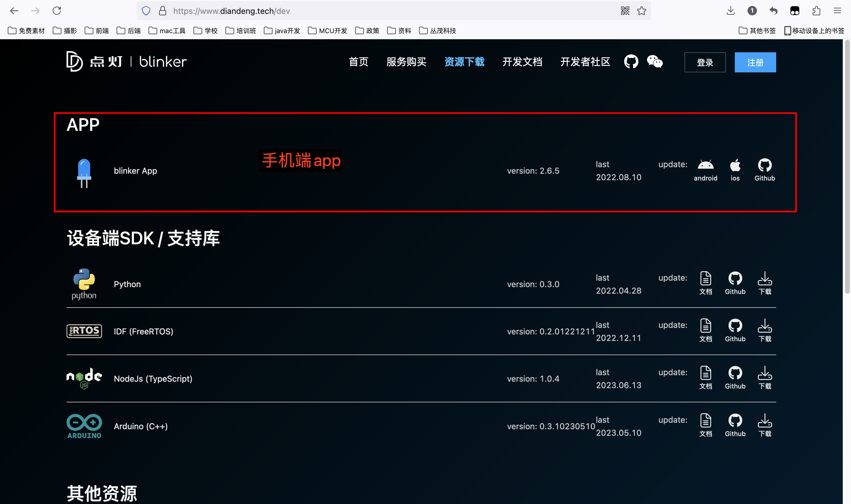851x504 pixels.
Task: Open the browser hamburger menu
Action: (837, 11)
